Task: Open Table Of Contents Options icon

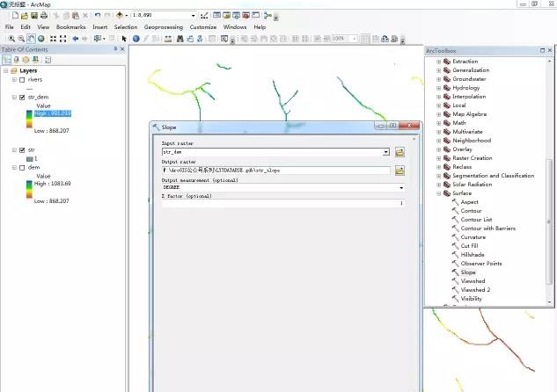Action: pos(48,60)
